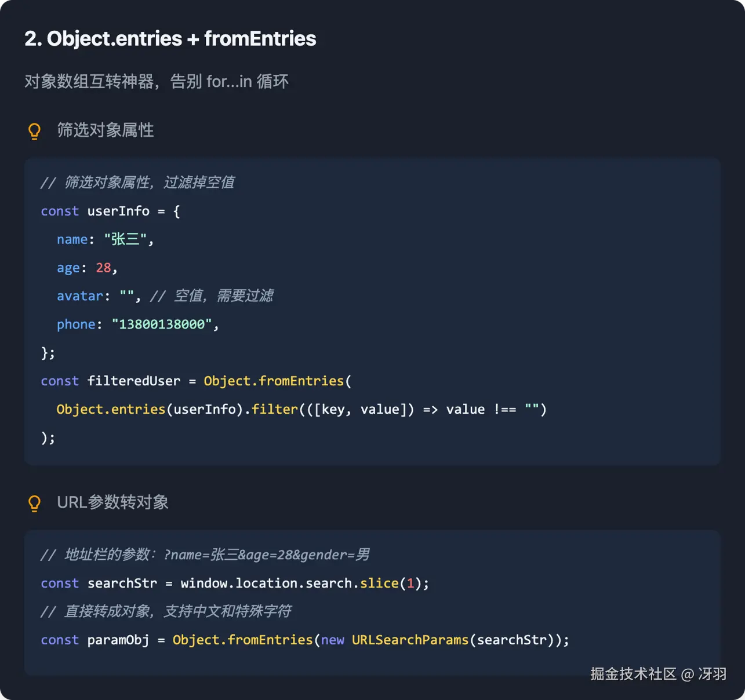The height and width of the screenshot is (700, 745).
Task: Click the lightbulb icon beside URL参数转对象
Action: pyautogui.click(x=35, y=503)
